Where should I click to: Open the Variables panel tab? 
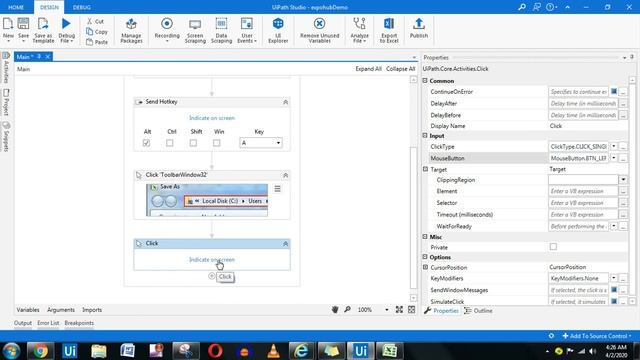(28, 310)
